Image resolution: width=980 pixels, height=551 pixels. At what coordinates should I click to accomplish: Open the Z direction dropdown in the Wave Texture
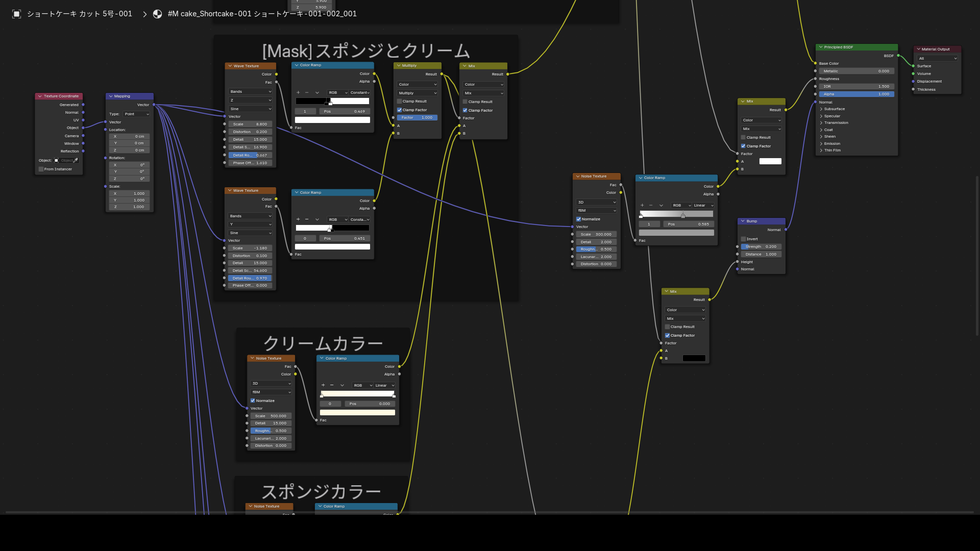point(250,100)
